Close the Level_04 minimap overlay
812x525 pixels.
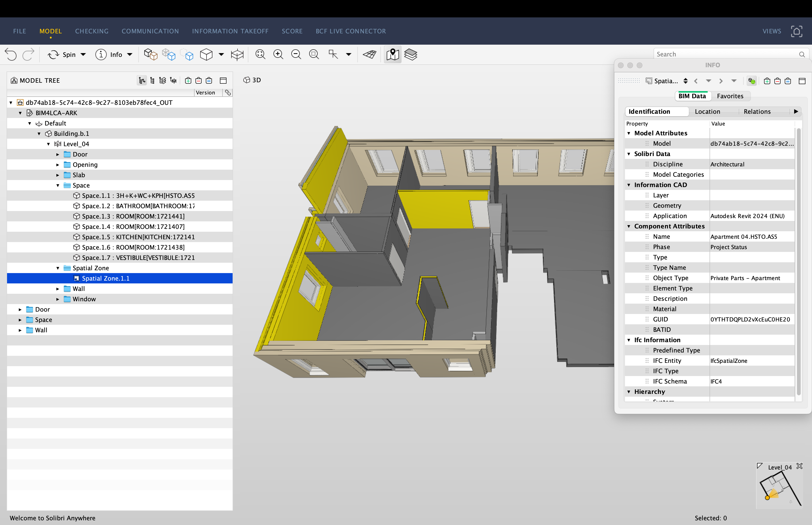(x=799, y=466)
